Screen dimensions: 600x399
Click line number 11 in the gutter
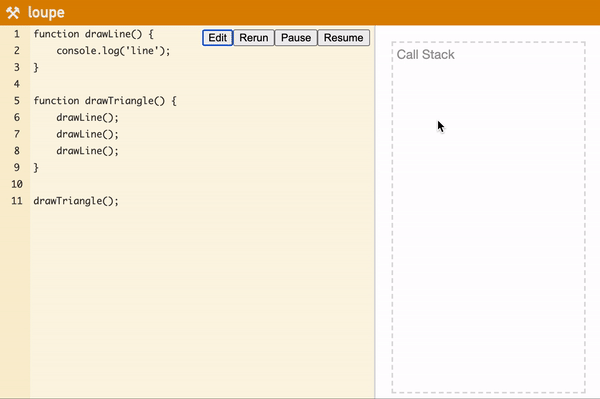pyautogui.click(x=16, y=201)
